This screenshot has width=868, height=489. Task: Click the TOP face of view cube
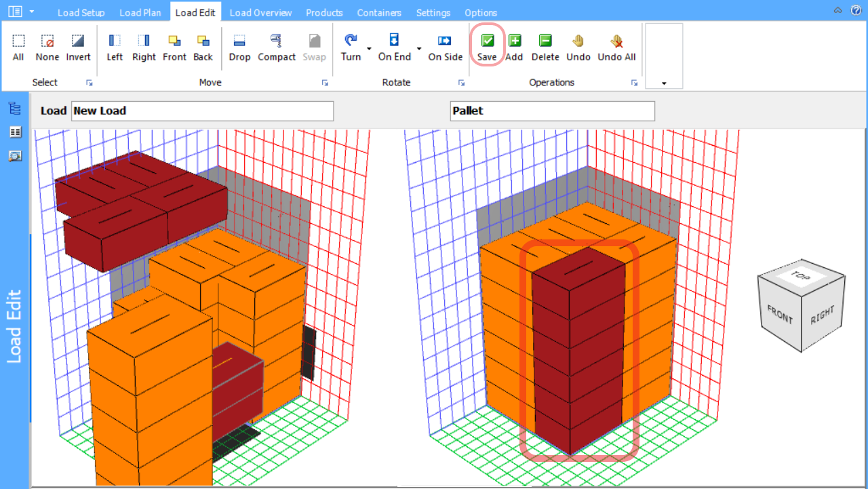click(801, 275)
